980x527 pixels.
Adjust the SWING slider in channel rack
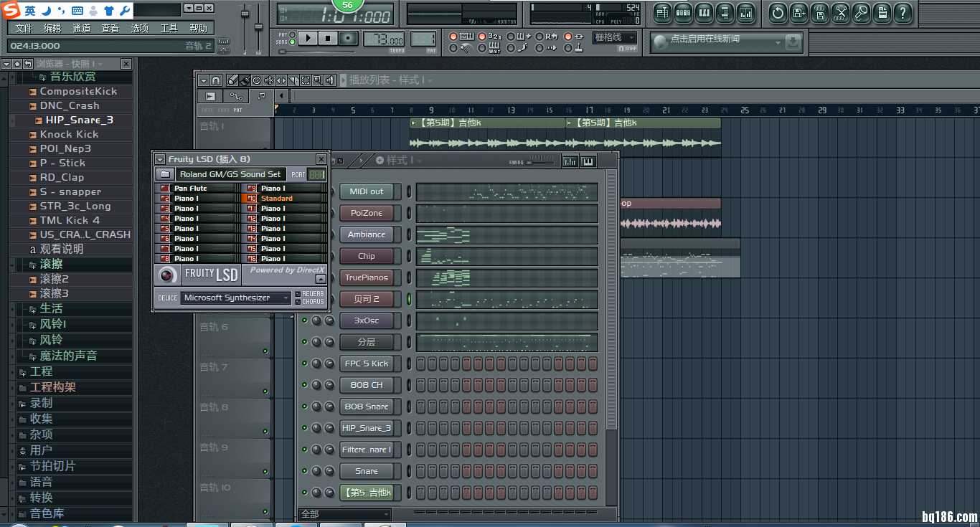click(542, 162)
